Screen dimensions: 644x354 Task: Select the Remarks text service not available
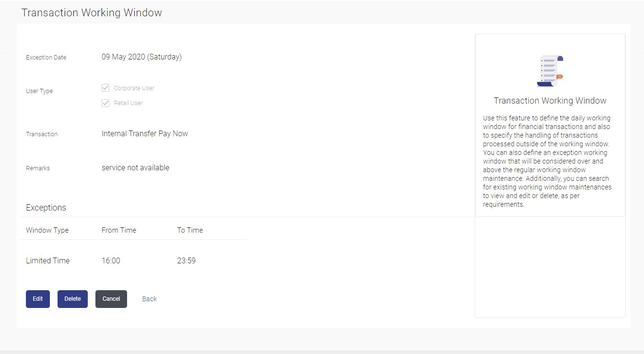[135, 167]
